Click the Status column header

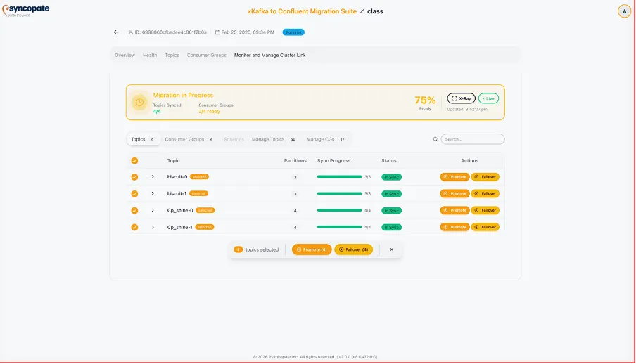pos(389,160)
